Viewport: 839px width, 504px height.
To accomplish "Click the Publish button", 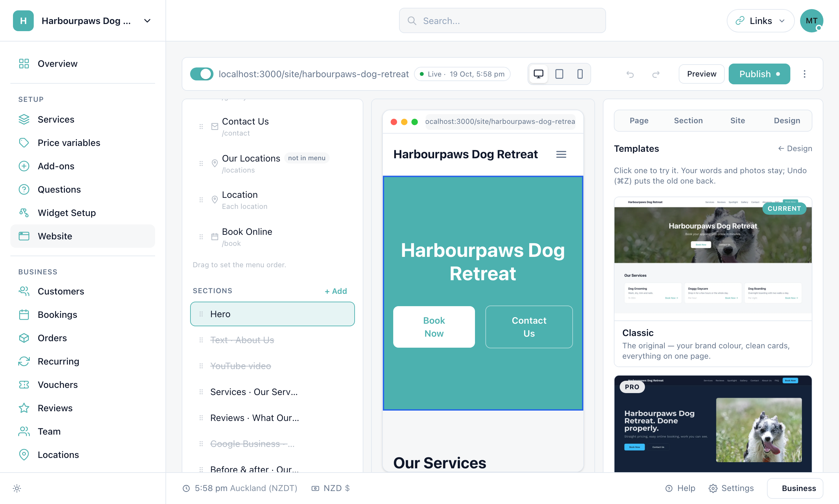I will click(x=759, y=74).
